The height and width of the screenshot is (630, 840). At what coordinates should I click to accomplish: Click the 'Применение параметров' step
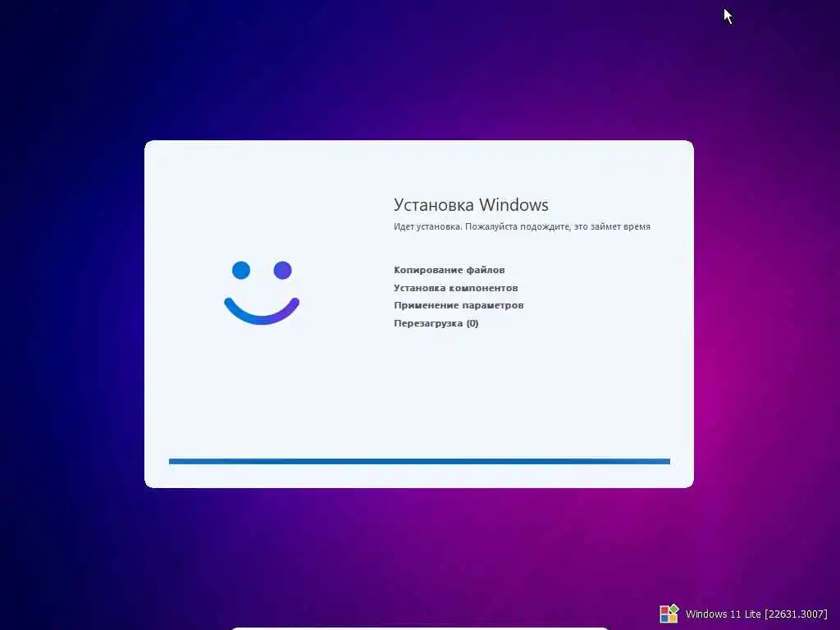459,305
